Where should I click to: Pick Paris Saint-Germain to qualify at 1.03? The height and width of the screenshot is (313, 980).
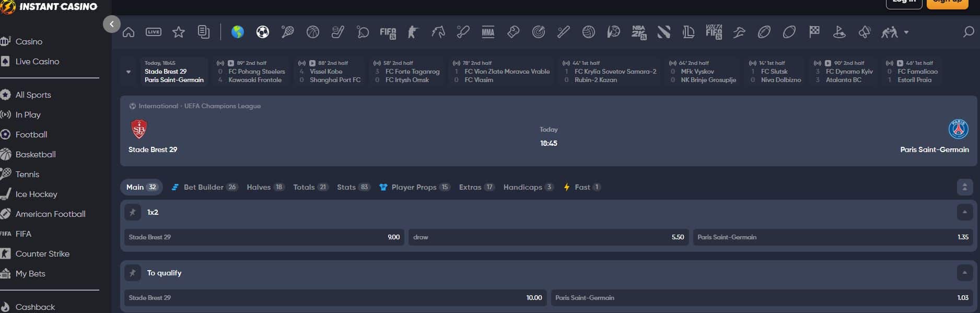point(762,298)
